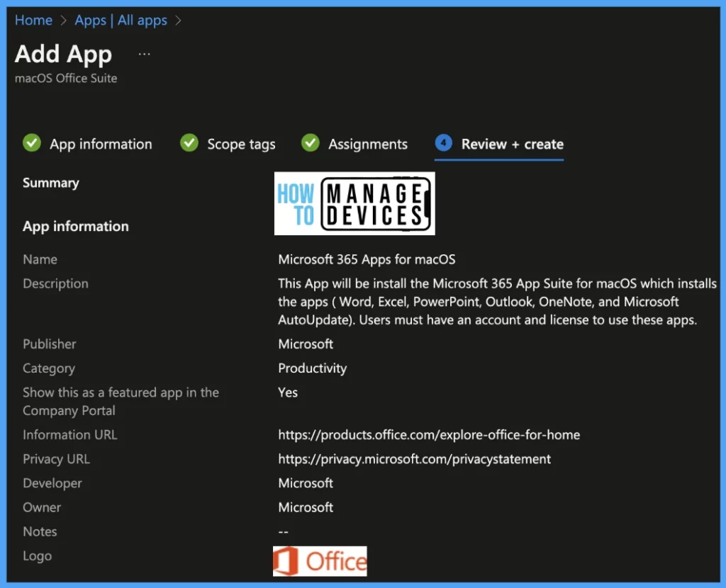Click the Developer value 'Microsoft'
This screenshot has height=588, width=726.
[306, 483]
